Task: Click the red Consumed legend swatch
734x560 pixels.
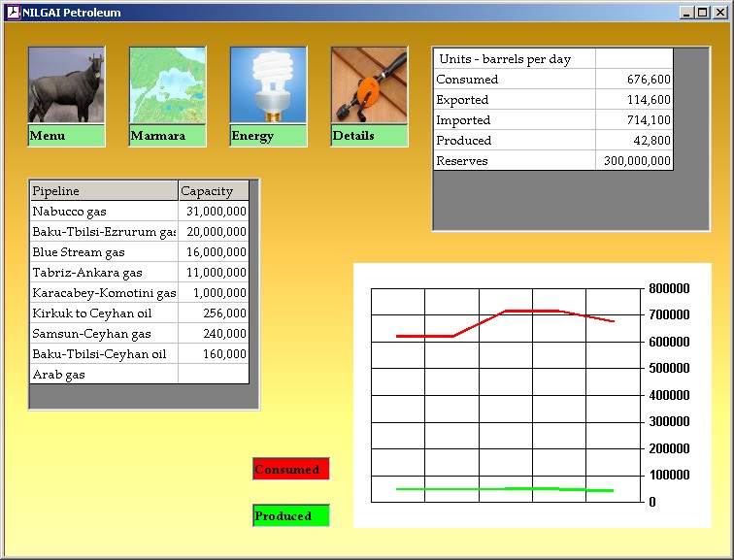Action: [x=291, y=470]
